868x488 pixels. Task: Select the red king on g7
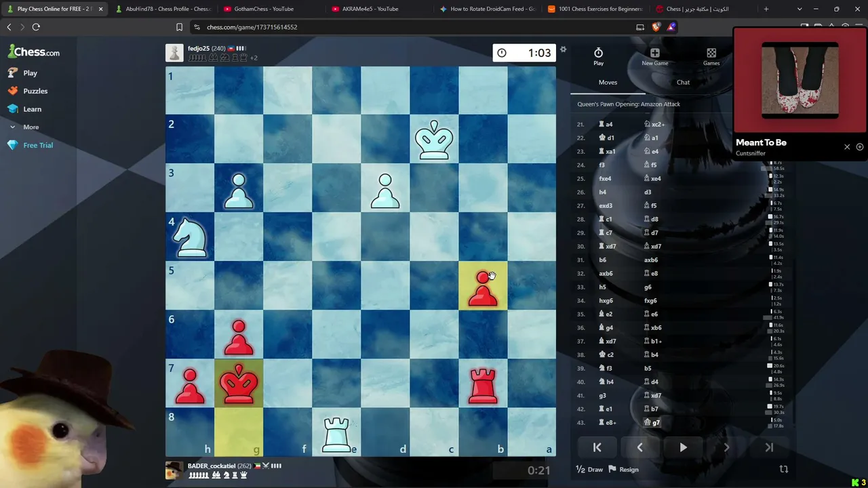pos(239,384)
